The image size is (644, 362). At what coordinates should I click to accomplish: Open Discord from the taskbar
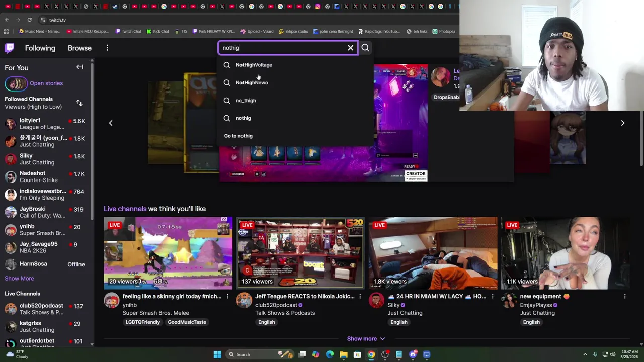[413, 354]
